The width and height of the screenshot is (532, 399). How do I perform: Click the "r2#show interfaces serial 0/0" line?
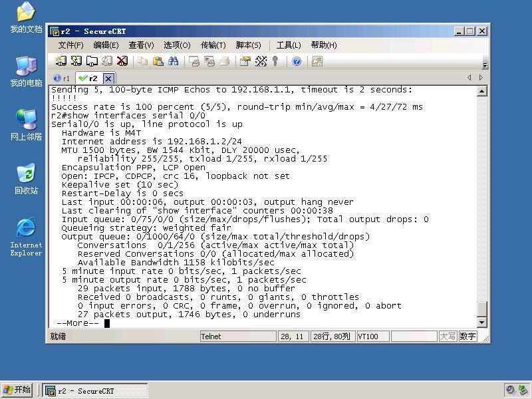(128, 115)
